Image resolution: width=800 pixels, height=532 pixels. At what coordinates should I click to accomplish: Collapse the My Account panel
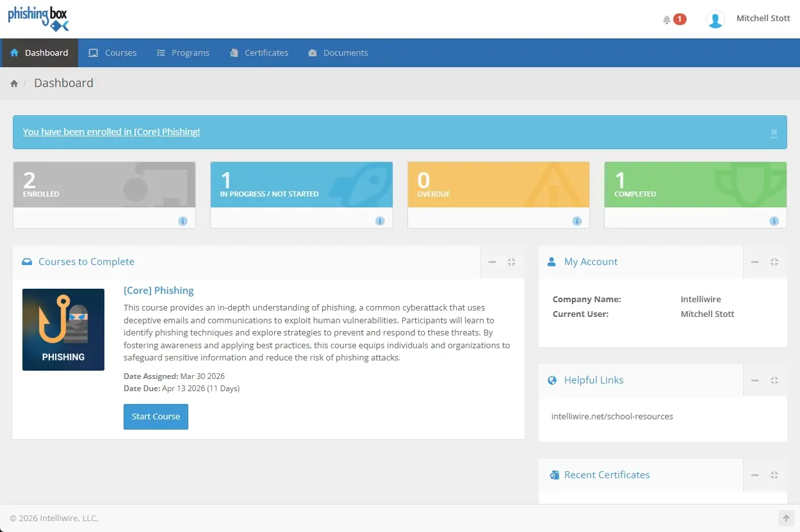coord(755,262)
